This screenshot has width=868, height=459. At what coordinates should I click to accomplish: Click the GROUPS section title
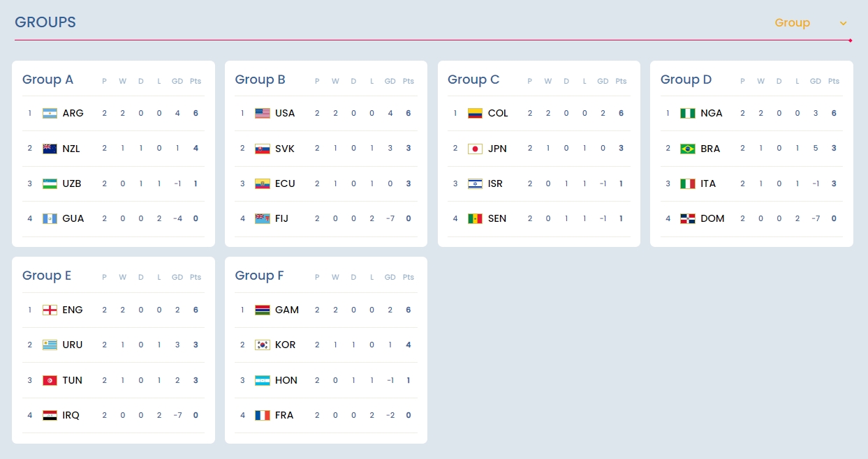(x=45, y=22)
